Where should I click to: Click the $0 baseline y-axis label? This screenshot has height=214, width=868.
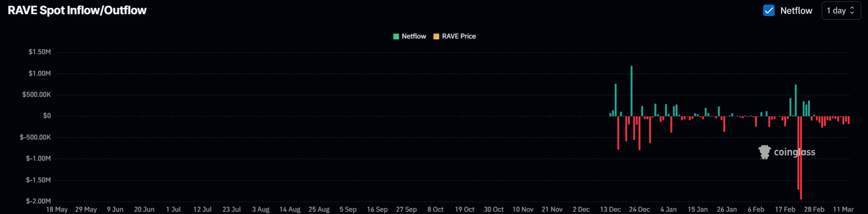pos(47,116)
